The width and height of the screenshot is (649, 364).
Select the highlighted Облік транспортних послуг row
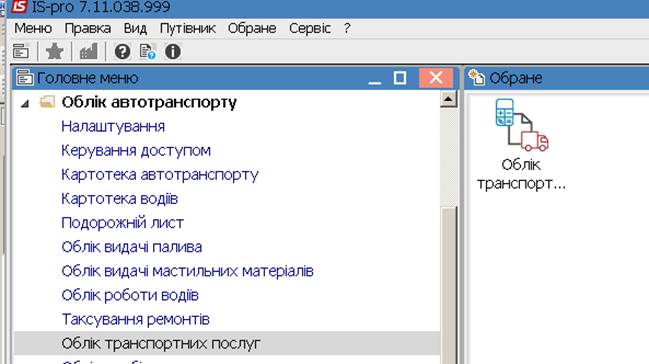click(x=227, y=343)
